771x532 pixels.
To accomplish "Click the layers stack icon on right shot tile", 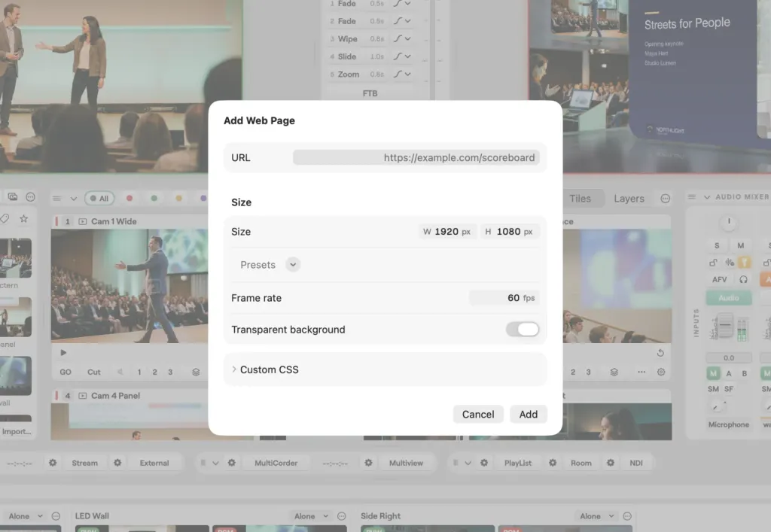I will coord(614,372).
